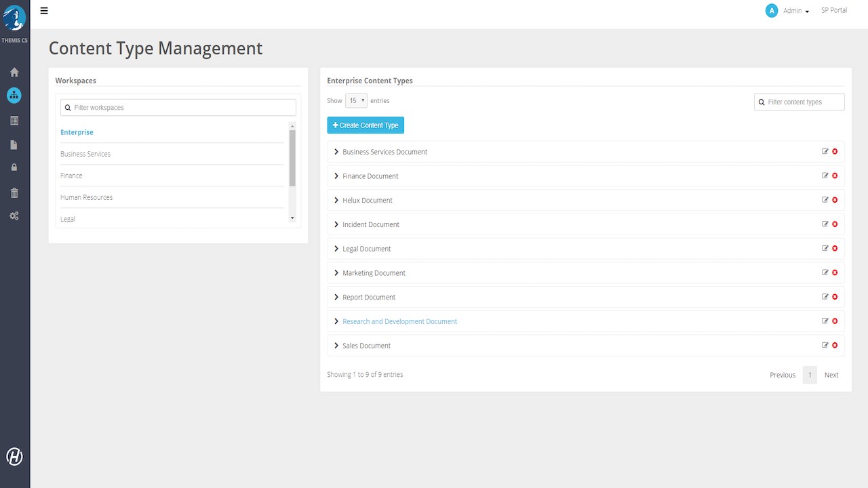
Task: Open the settings gears sidebar icon
Action: 14,216
